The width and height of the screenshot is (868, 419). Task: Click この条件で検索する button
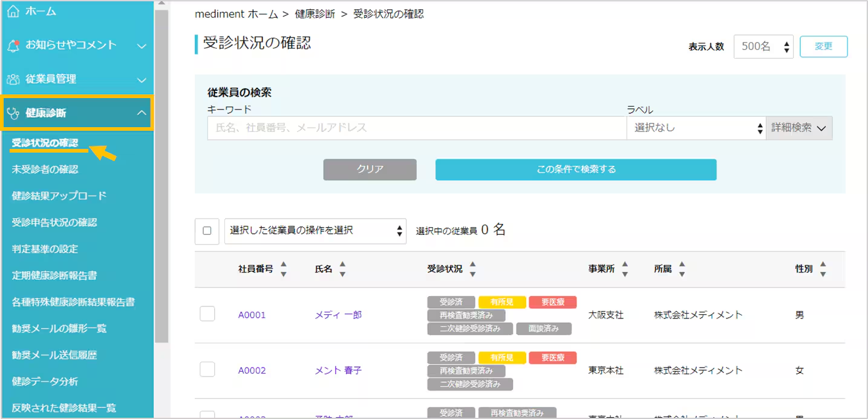coord(576,170)
